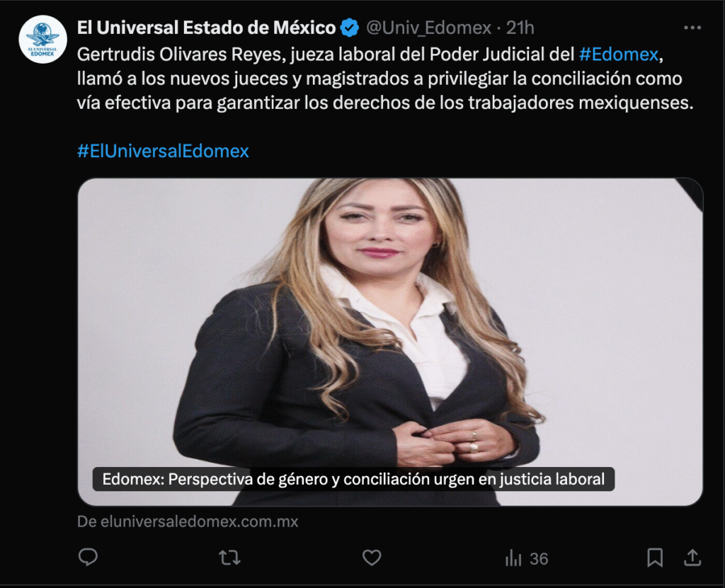Bookmark this tweet
The height and width of the screenshot is (588, 725).
(655, 558)
